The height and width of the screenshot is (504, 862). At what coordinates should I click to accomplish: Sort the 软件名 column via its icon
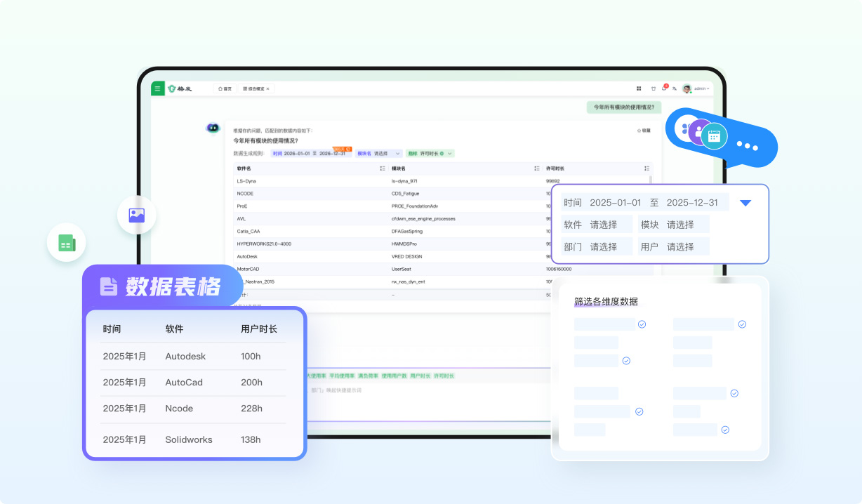point(382,168)
